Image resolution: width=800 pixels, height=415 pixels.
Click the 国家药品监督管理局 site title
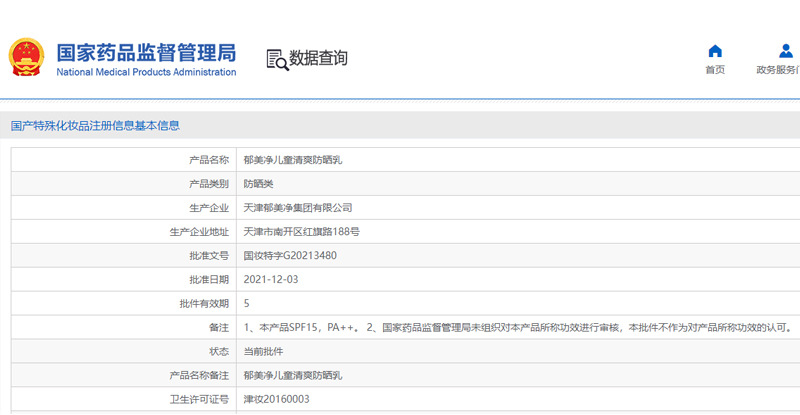click(146, 53)
